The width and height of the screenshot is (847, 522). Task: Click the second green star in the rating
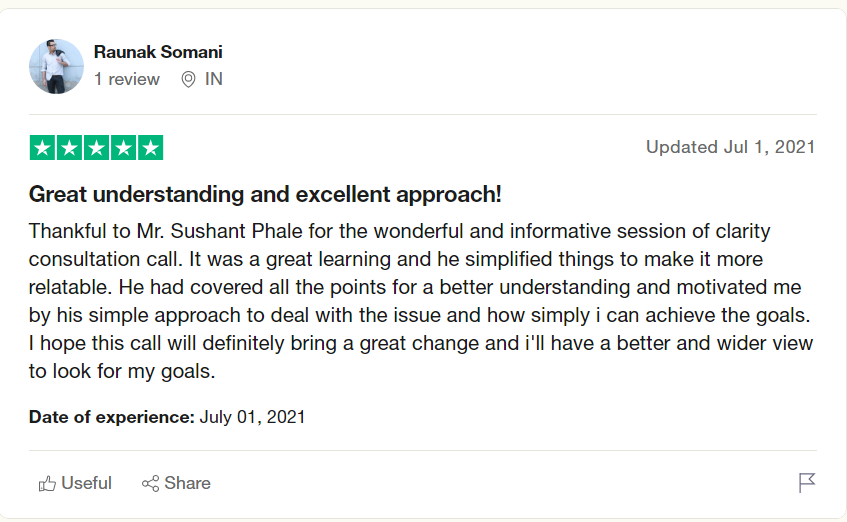coord(69,148)
